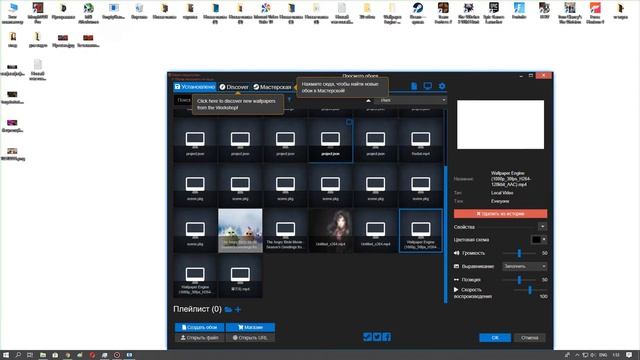Viewport: 640px width, 360px height.
Task: Open the filter funnel icon next to search
Action: 289,100
